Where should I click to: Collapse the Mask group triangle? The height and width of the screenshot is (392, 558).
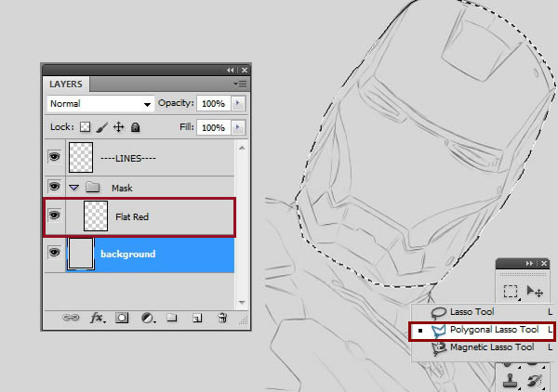pyautogui.click(x=74, y=188)
